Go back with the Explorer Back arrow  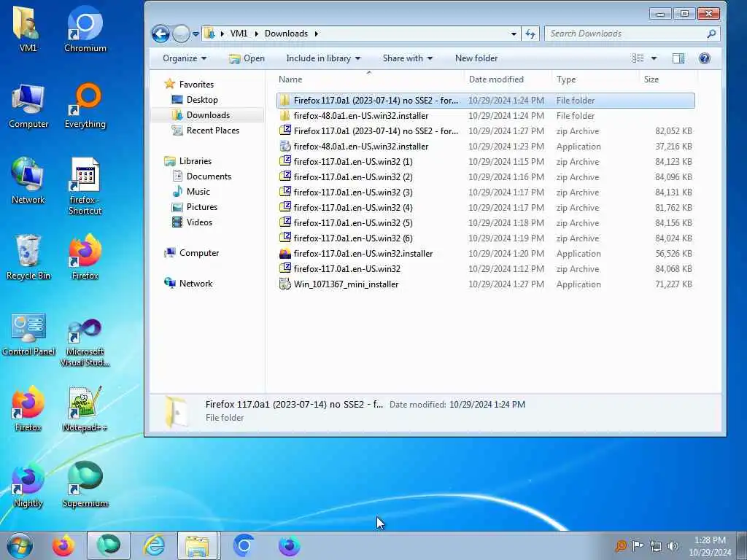160,34
